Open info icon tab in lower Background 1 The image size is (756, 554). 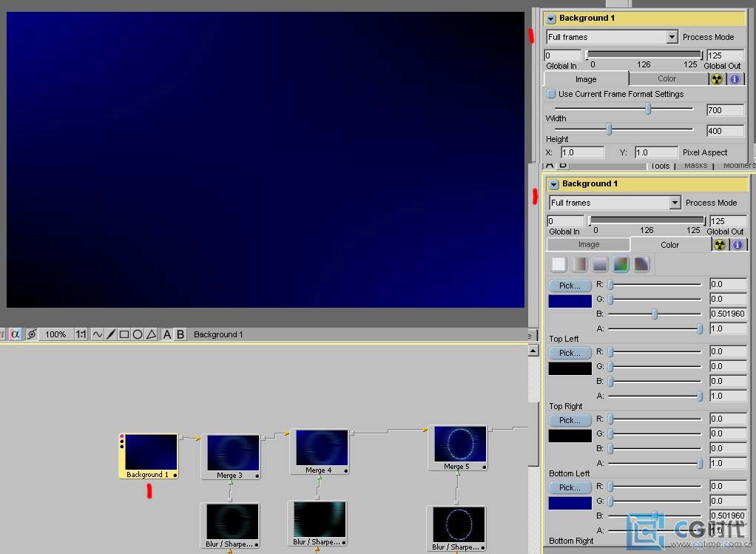pyautogui.click(x=738, y=244)
